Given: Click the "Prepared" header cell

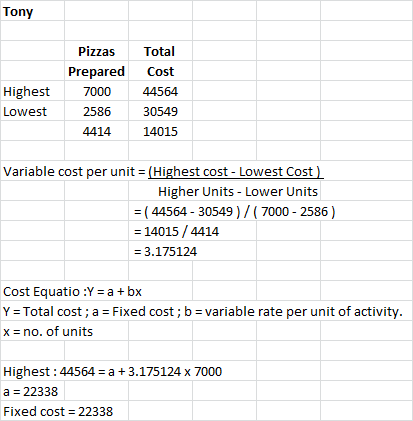Looking at the screenshot, I should click(96, 71).
